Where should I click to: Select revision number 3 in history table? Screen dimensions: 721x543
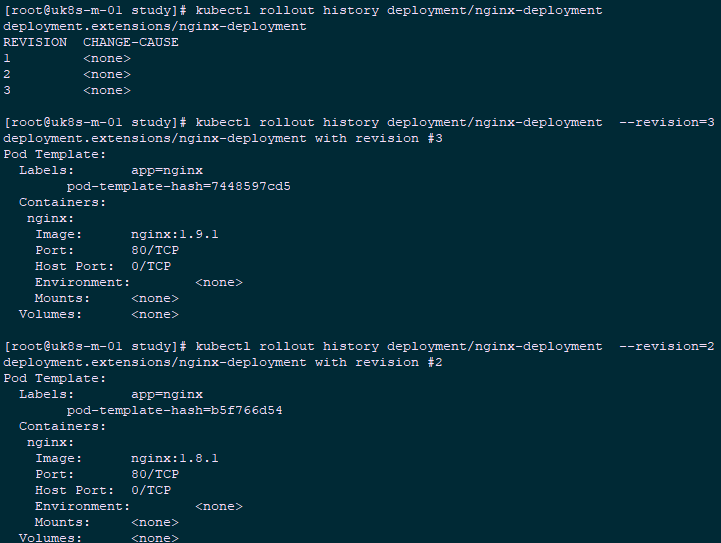click(x=7, y=90)
